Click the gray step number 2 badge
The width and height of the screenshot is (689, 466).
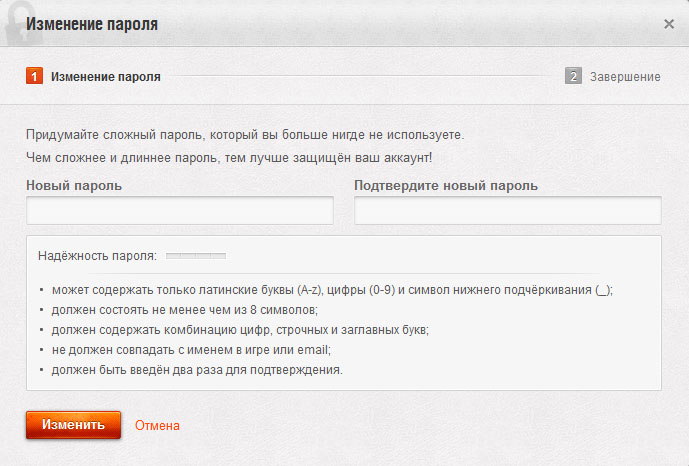573,76
